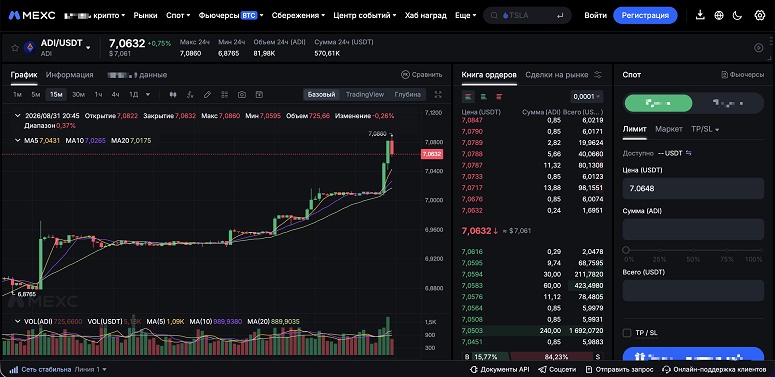Switch chart to Глубина mode
Screen dimensions: 775x377
(408, 94)
